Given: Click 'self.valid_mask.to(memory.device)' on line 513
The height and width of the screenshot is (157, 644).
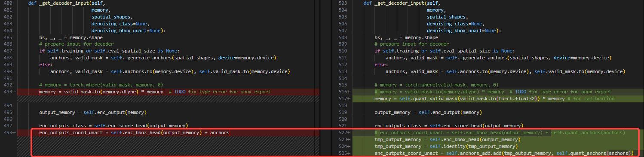Looking at the screenshot, I should click(580, 71).
